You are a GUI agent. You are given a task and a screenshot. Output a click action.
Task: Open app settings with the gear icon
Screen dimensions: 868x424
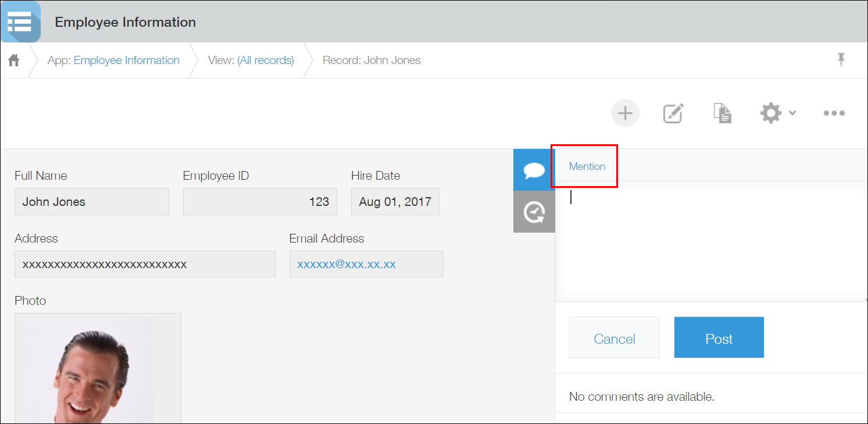(x=770, y=113)
